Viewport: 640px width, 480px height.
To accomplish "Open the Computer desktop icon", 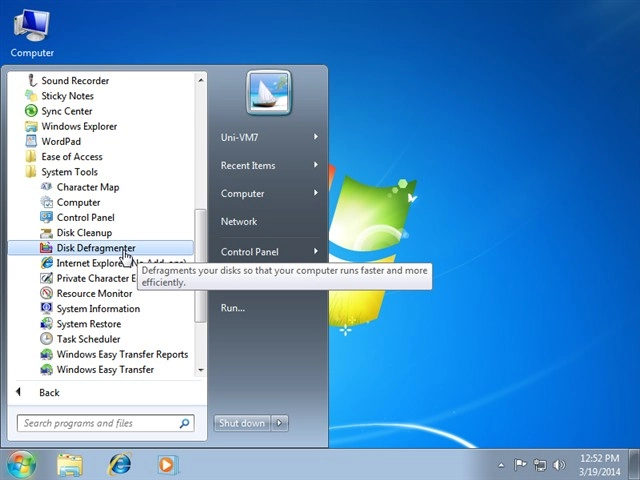I will 32,33.
